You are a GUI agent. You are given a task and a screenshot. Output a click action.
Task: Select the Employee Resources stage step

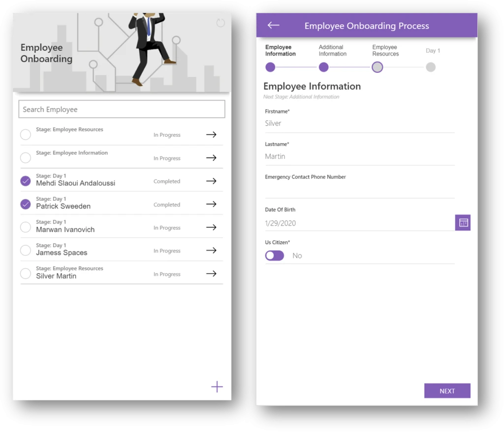tap(377, 67)
